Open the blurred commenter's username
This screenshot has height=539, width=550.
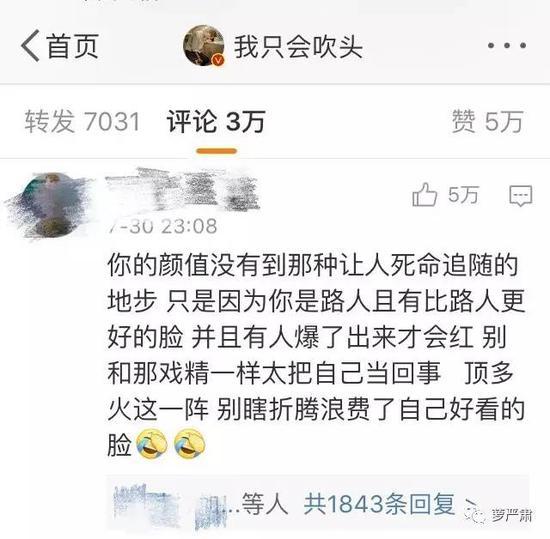(x=182, y=190)
